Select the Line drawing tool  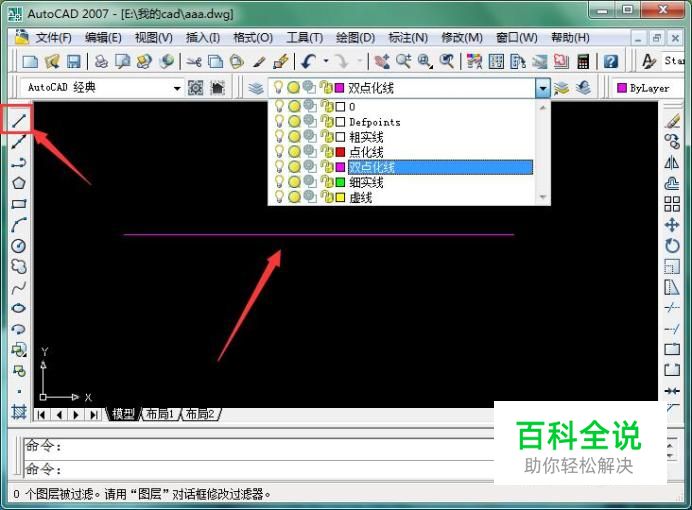tap(19, 120)
